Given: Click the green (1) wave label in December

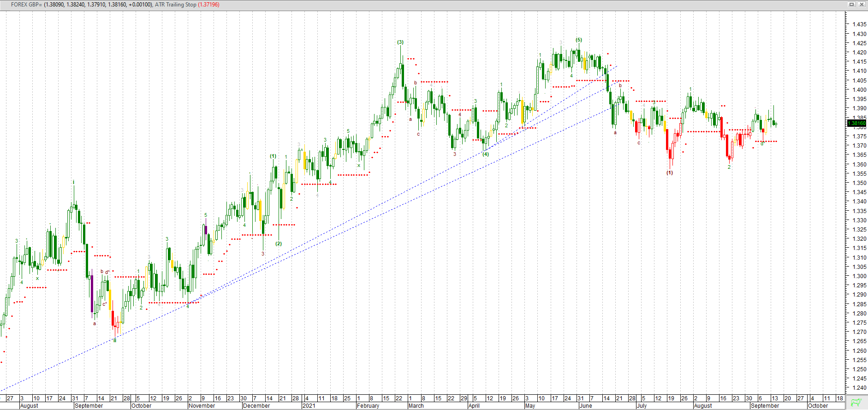Looking at the screenshot, I should (x=273, y=156).
